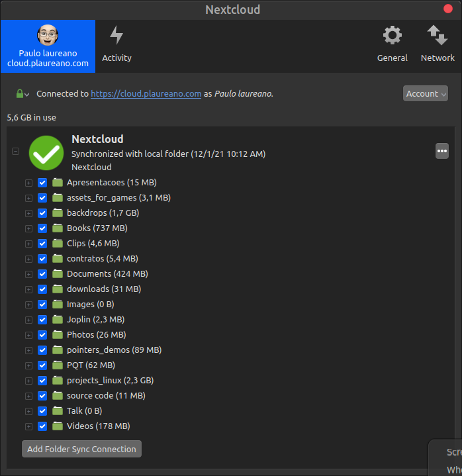462x476 pixels.
Task: Expand the Documents folder
Action: click(x=29, y=275)
